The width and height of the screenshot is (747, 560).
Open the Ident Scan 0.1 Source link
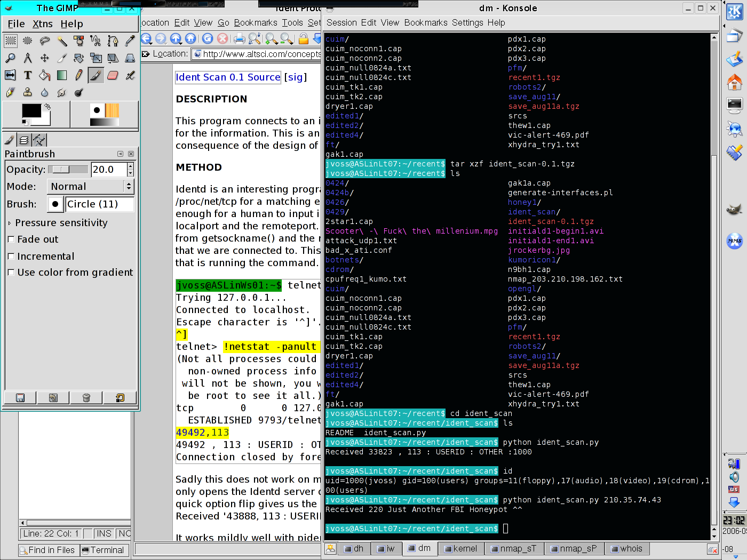pos(228,77)
